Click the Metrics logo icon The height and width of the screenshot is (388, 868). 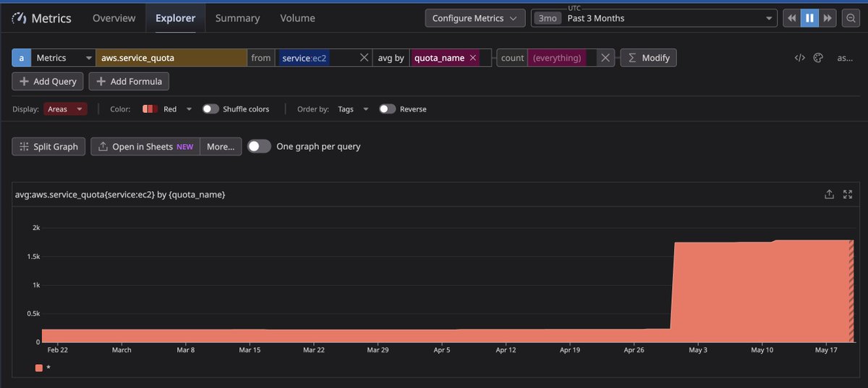point(20,18)
